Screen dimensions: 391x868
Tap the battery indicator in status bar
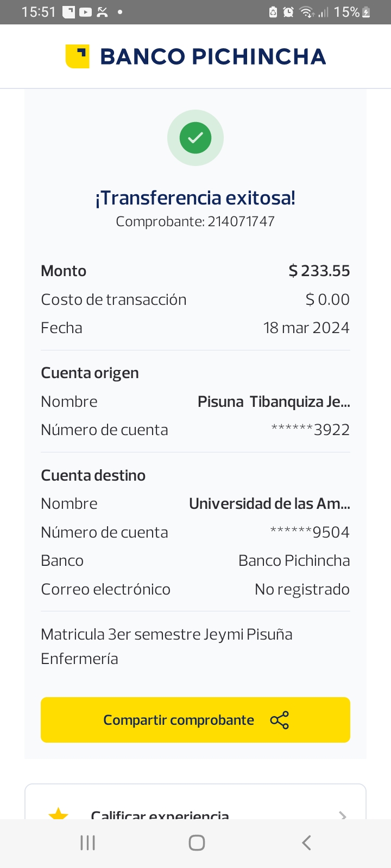point(366,12)
